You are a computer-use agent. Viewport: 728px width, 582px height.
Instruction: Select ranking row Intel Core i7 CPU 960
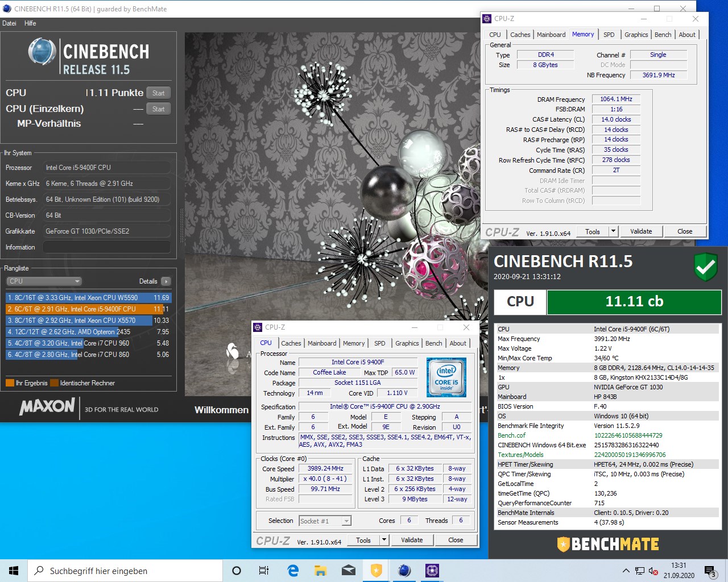pos(88,343)
